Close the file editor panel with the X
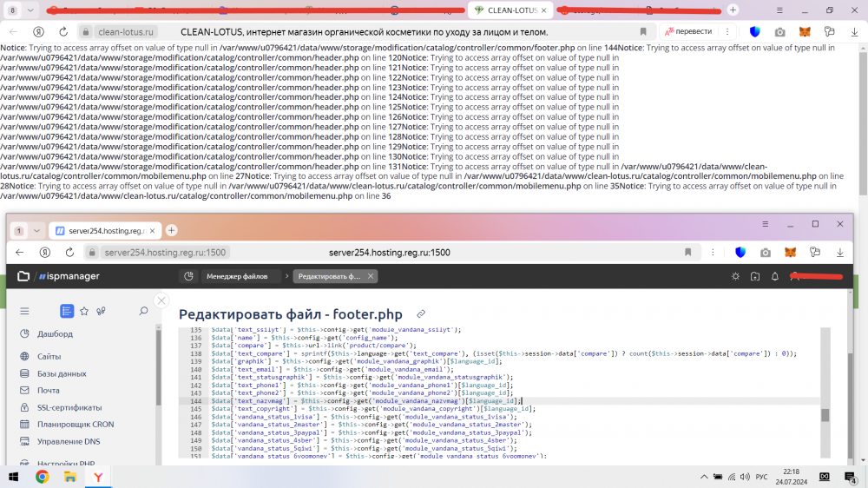The width and height of the screenshot is (868, 488). coord(161,300)
